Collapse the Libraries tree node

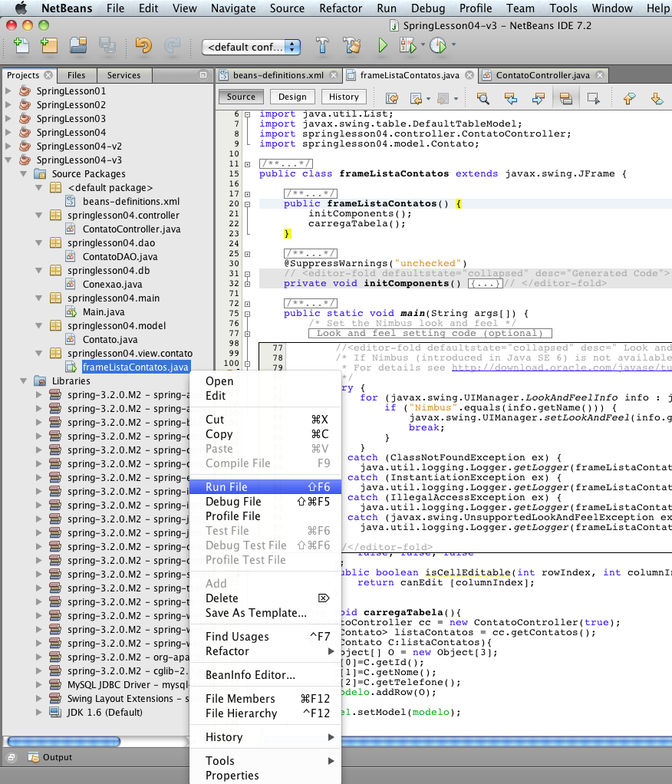click(23, 381)
